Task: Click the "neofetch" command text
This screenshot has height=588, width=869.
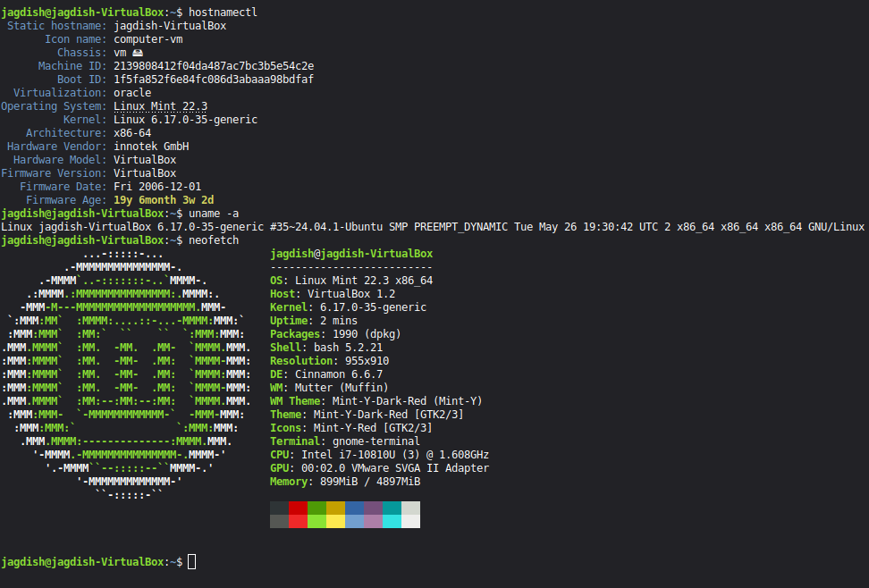Action: (x=214, y=240)
